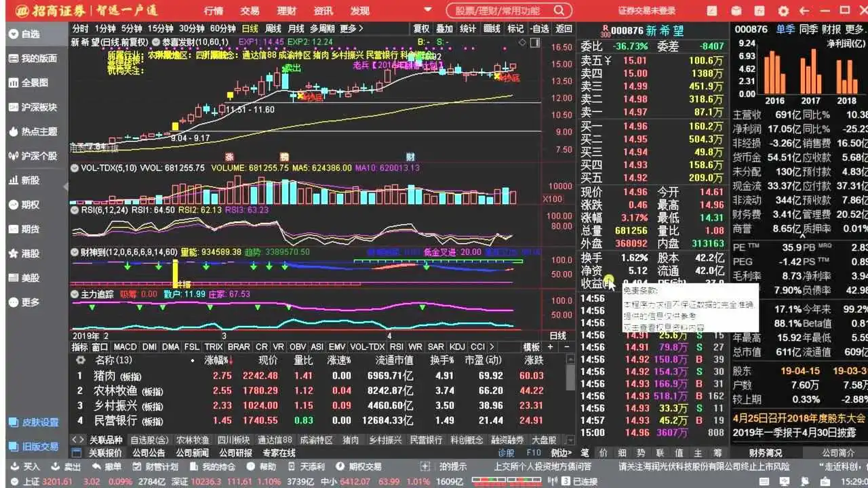Click the 画线 drawing button
Image resolution: width=868 pixels, height=488 pixels.
(x=492, y=28)
